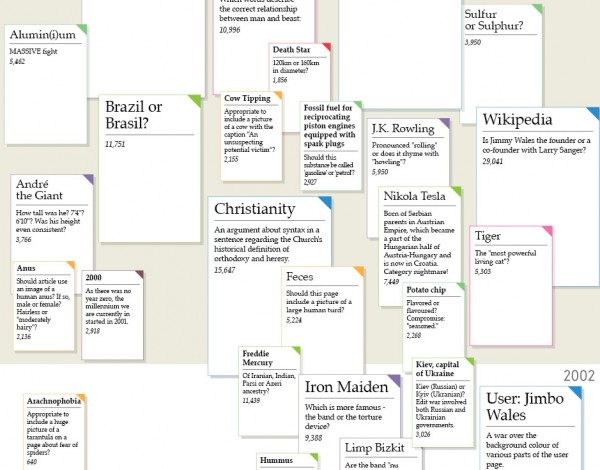Click the 'Brazil or Brasil?' heading
The image size is (600, 470).
tap(134, 115)
